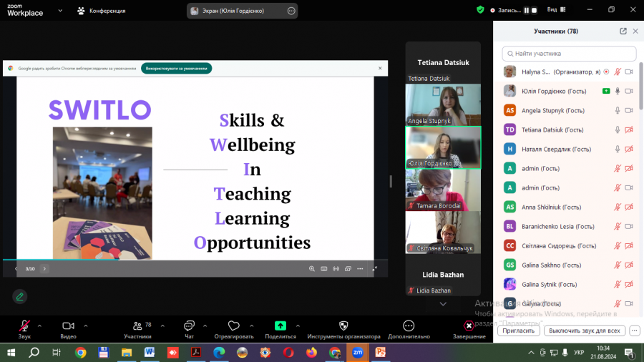Go to next slide arrow
Viewport: 644px width, 362px height.
(x=44, y=268)
